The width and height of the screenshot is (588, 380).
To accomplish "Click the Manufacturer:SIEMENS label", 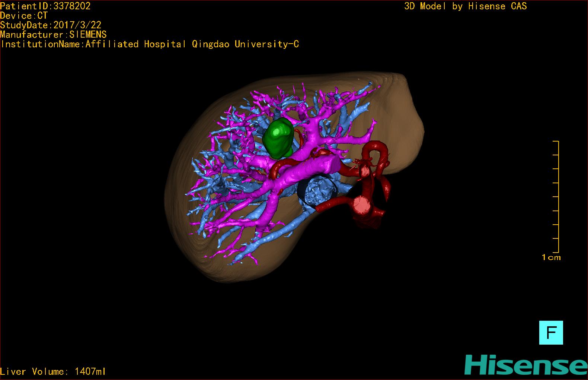I will [x=53, y=35].
